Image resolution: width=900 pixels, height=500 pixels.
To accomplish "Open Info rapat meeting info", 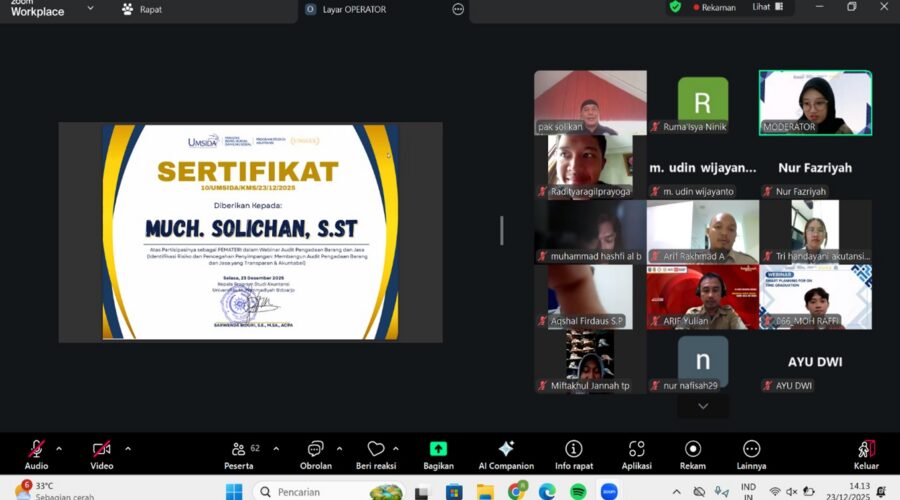I will 574,449.
